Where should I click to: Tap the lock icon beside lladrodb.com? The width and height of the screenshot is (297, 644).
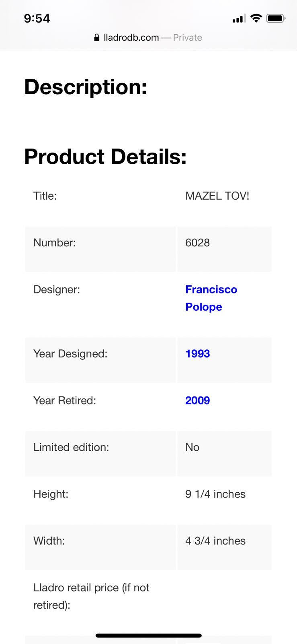click(x=96, y=37)
